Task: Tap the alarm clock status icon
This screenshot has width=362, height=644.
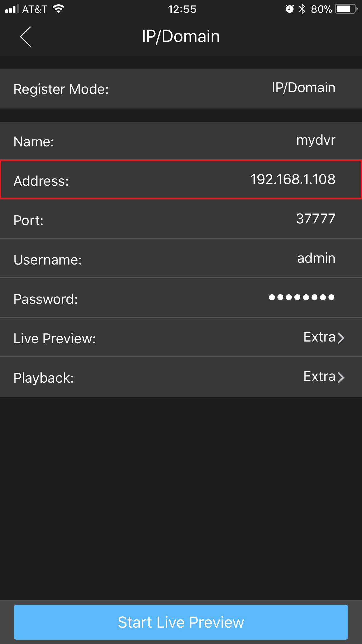Action: [289, 9]
